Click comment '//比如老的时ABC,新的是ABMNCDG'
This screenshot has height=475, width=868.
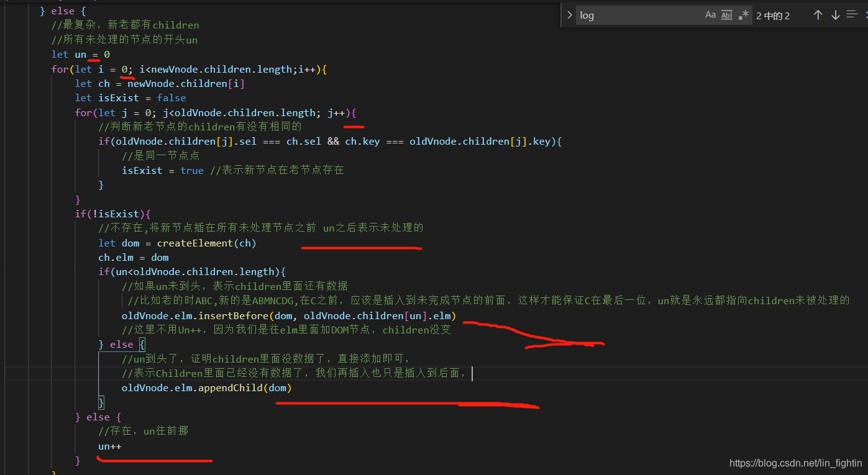[x=488, y=301]
